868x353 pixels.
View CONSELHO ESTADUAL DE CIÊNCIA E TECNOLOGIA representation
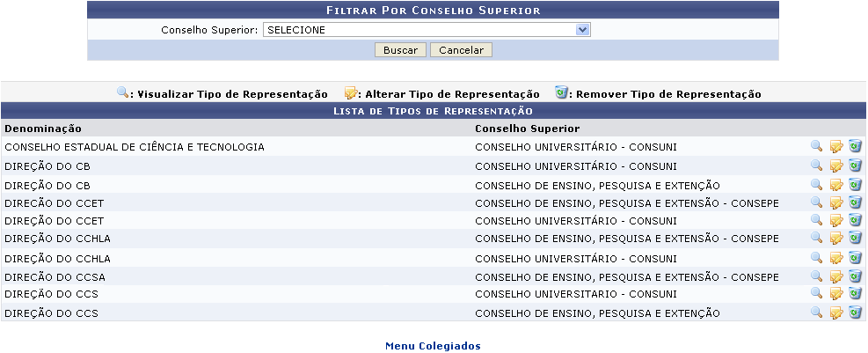[816, 146]
